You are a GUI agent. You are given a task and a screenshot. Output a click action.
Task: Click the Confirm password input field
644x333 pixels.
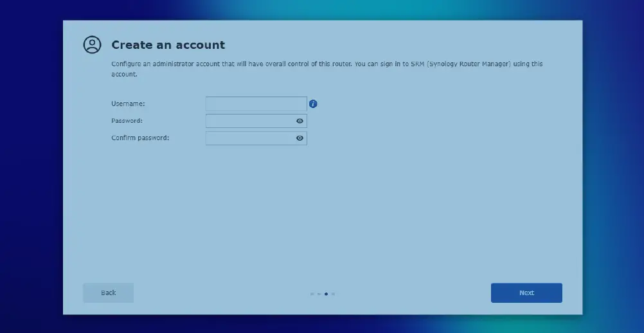pos(256,138)
